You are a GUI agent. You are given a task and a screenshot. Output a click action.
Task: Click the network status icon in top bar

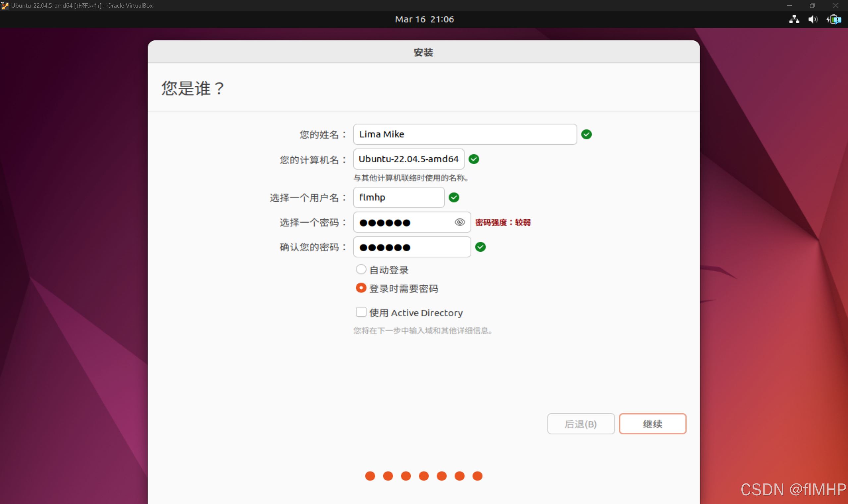click(x=794, y=19)
